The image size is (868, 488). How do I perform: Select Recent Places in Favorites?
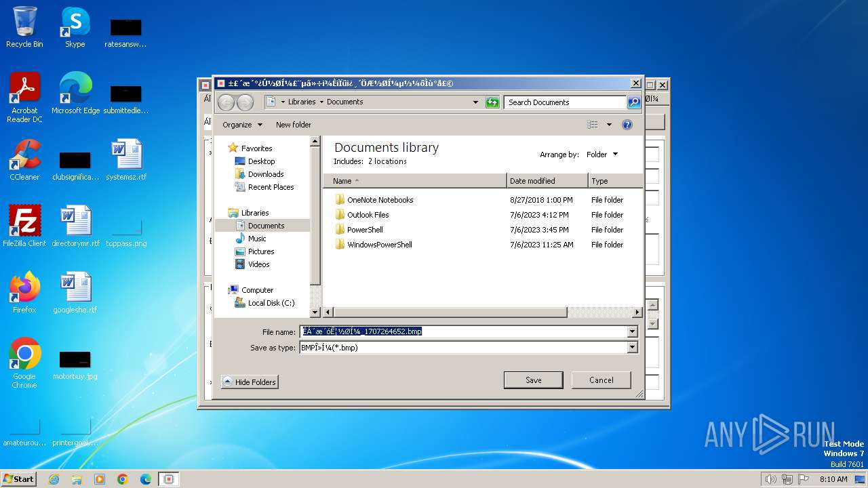pos(271,187)
